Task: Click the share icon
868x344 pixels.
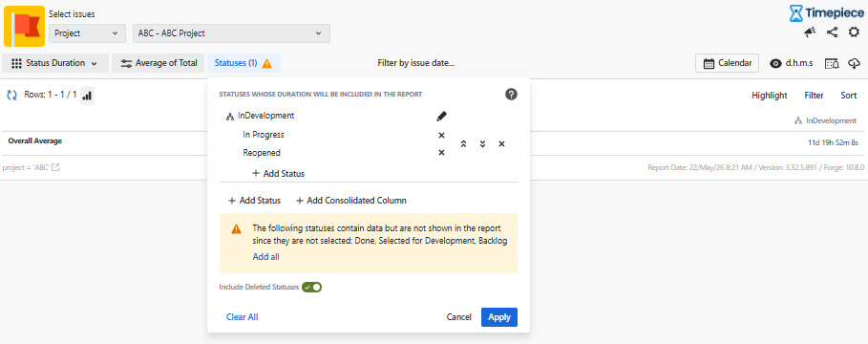Action: (832, 32)
